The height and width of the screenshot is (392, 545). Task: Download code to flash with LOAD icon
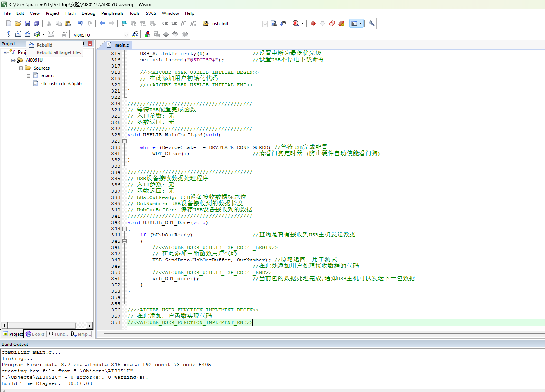[x=64, y=34]
